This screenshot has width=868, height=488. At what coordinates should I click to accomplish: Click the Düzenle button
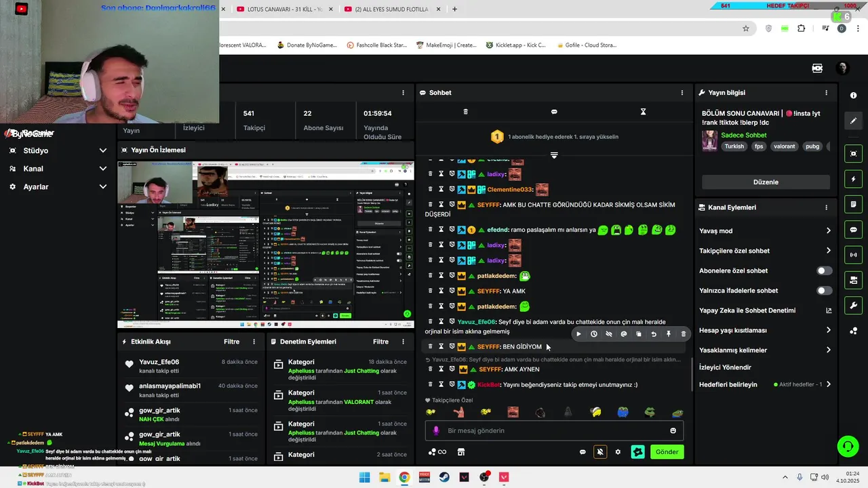coord(766,182)
